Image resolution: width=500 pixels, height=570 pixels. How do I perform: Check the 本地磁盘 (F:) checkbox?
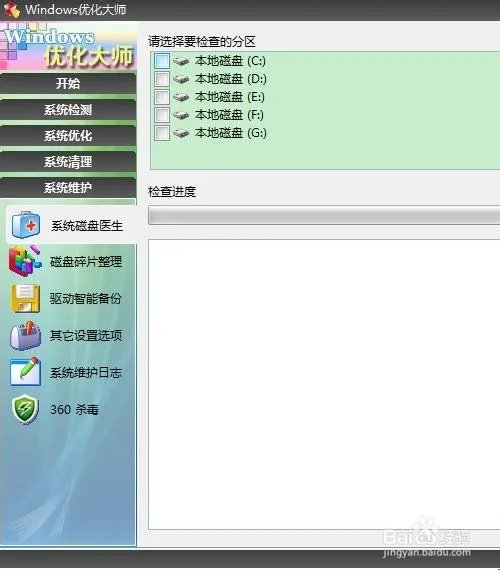(x=162, y=115)
